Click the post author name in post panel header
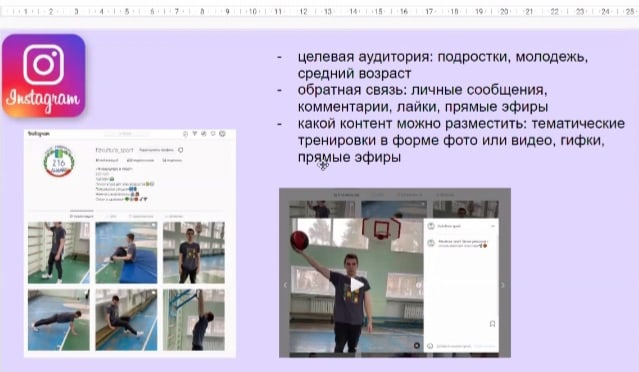The image size is (639, 372). click(x=449, y=226)
